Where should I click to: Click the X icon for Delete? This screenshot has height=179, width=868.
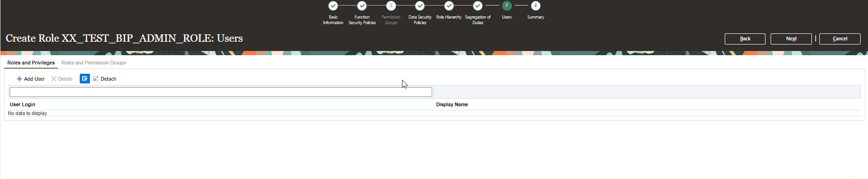pyautogui.click(x=54, y=79)
